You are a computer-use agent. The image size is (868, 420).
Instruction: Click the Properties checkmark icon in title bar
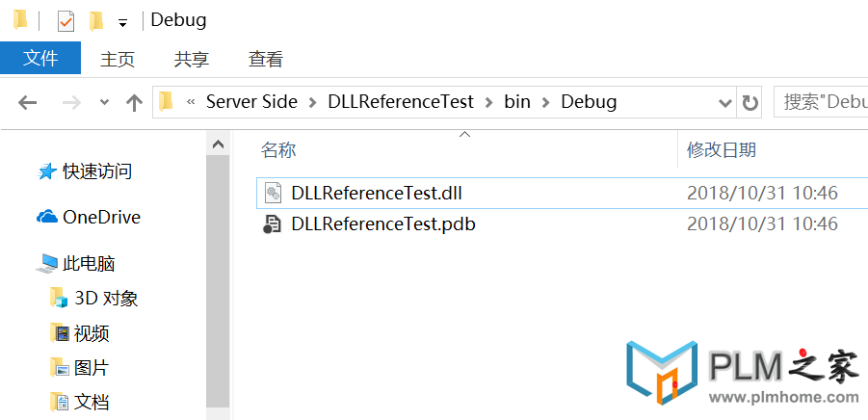(66, 21)
